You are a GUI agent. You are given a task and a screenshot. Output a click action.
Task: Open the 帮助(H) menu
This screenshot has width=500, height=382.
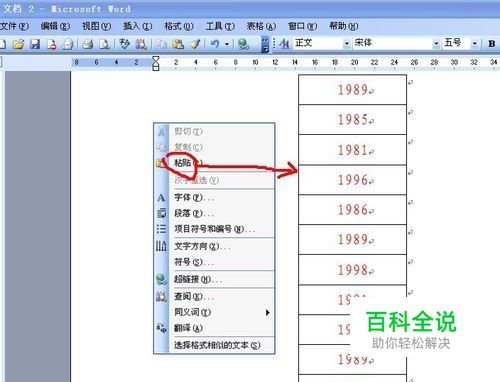pyautogui.click(x=344, y=26)
